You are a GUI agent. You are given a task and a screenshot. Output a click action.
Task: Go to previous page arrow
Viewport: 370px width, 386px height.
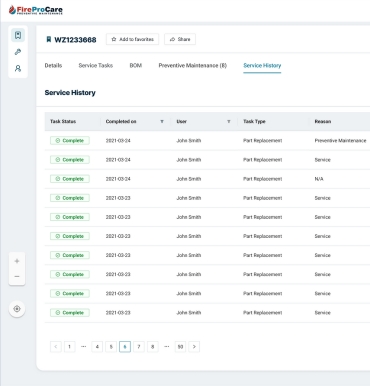pos(56,347)
